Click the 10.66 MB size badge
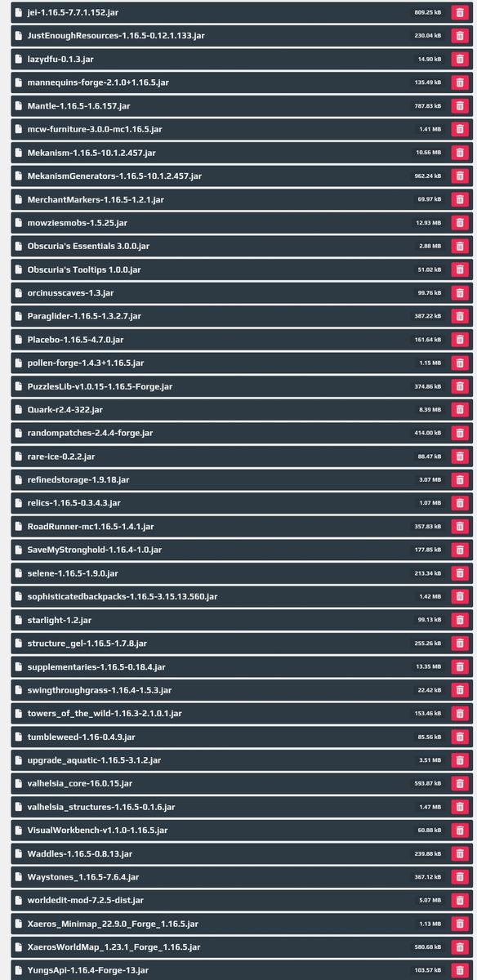477x980 pixels. click(429, 153)
